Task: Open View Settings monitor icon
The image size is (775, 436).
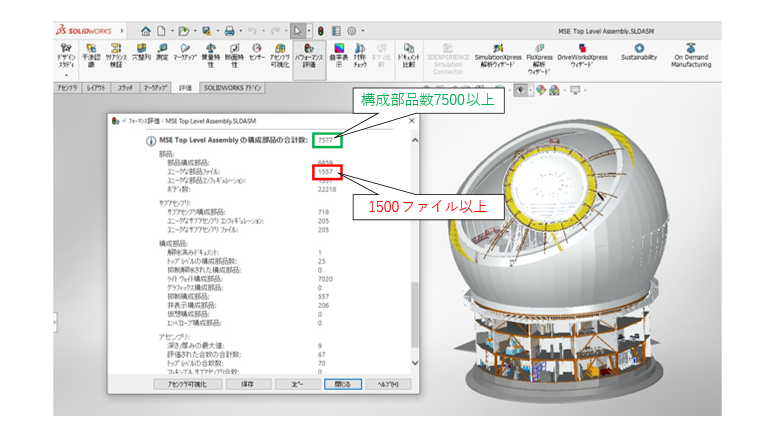Action: point(575,90)
